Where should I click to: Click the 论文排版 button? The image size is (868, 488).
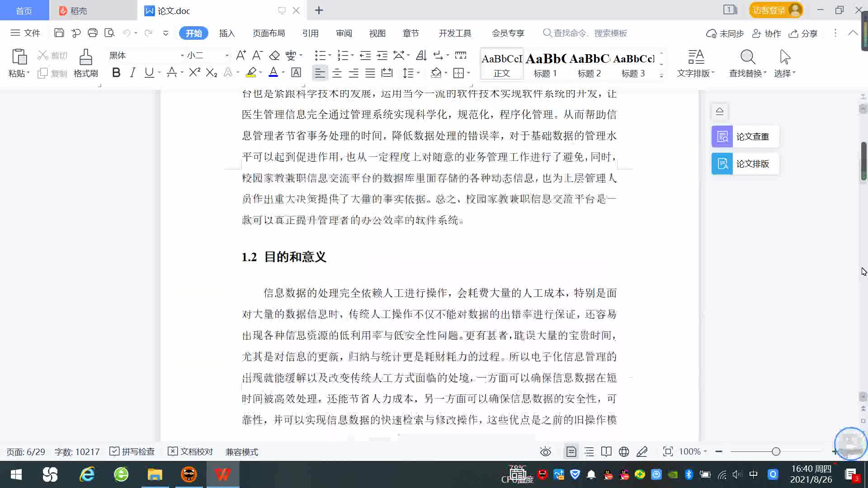(745, 164)
